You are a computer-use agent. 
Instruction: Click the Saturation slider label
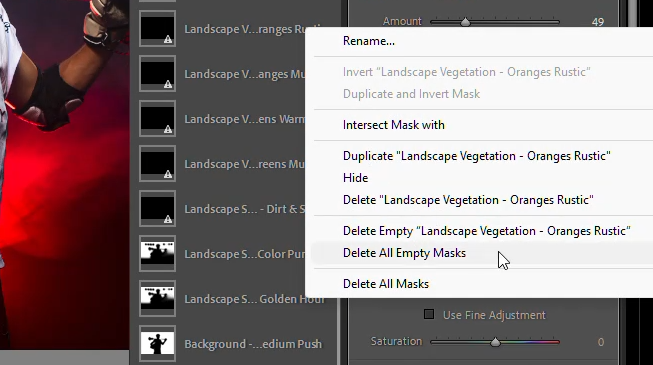pyautogui.click(x=396, y=341)
